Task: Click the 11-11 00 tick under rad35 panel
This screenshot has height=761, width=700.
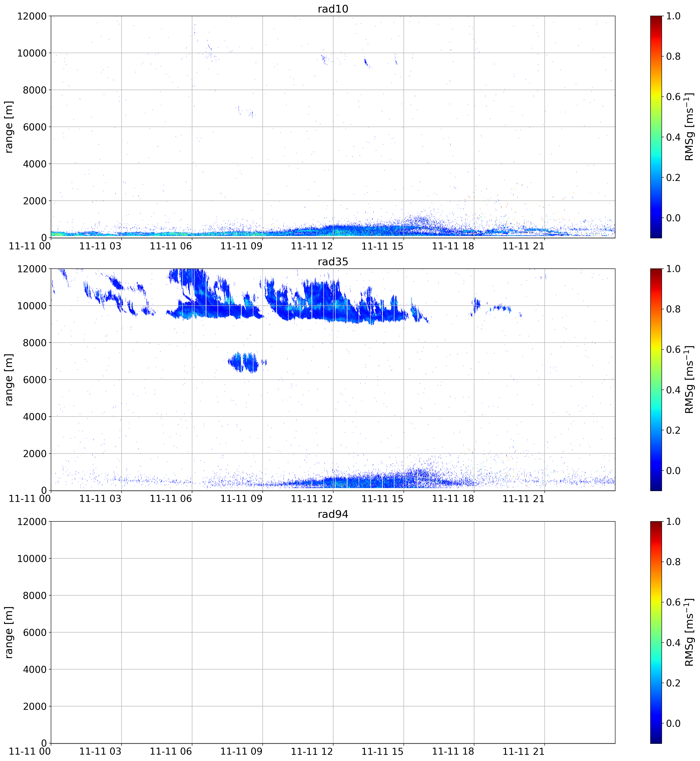Action: [x=30, y=499]
